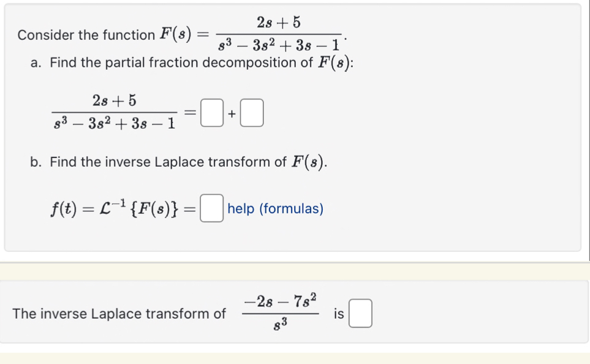The height and width of the screenshot is (364, 590).
Task: Click the plus sign between answer boxes
Action: click(x=231, y=113)
